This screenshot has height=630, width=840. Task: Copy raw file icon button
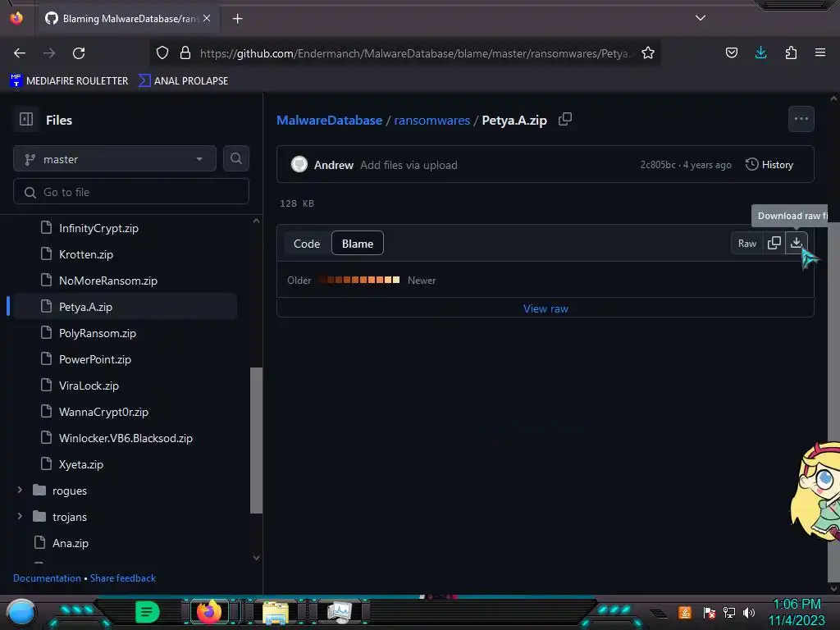(x=774, y=243)
